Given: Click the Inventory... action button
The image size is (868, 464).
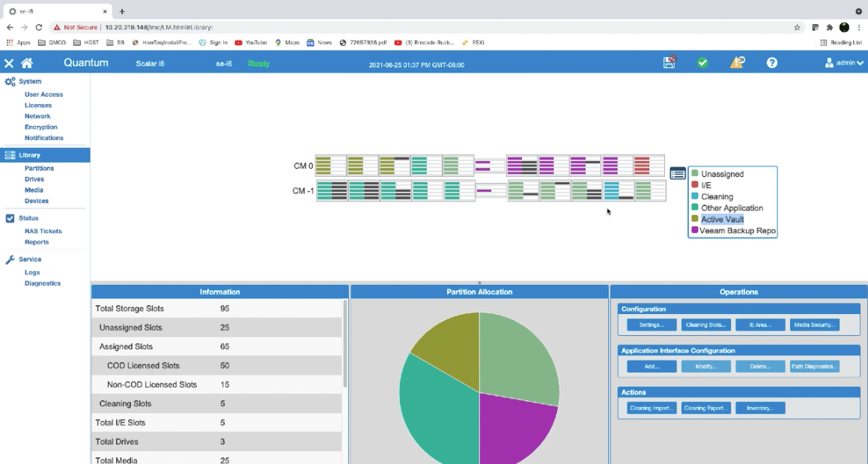Looking at the screenshot, I should (x=760, y=408).
